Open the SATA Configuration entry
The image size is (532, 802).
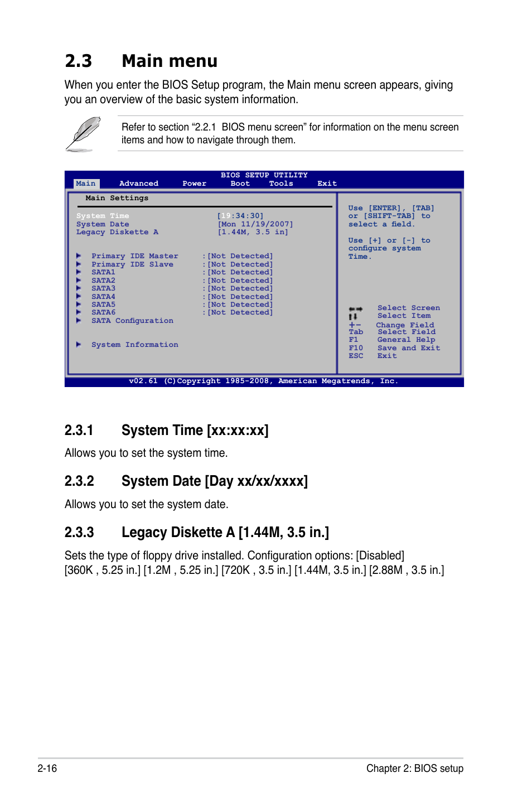[132, 321]
